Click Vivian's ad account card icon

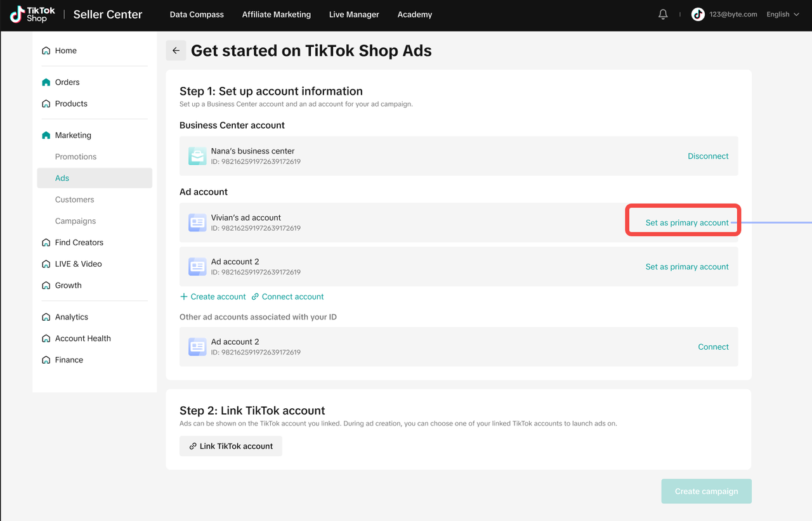[197, 222]
